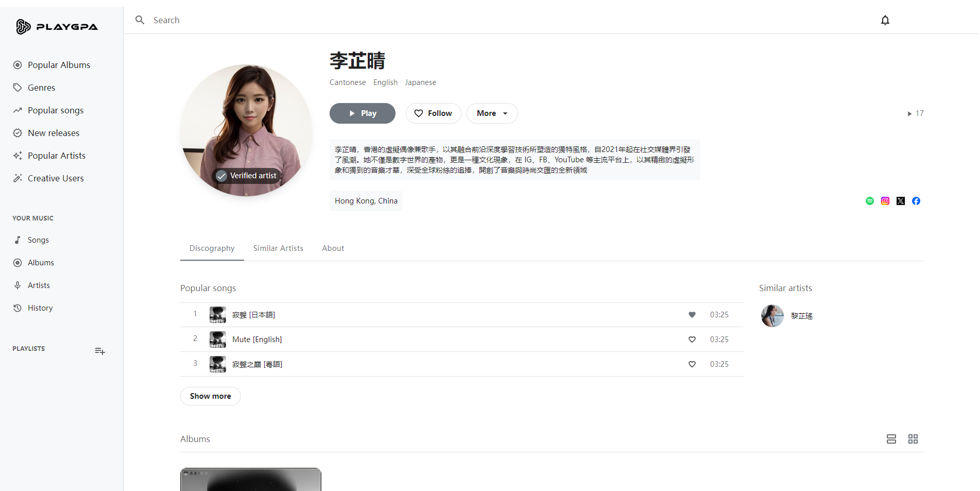Switch albums to grid view
This screenshot has width=980, height=491.
pyautogui.click(x=913, y=439)
